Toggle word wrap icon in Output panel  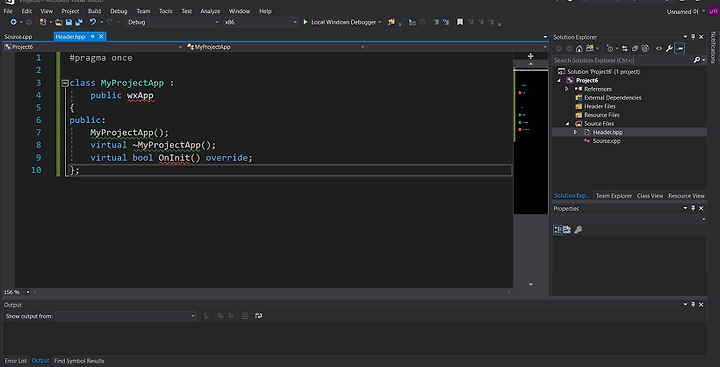[259, 316]
